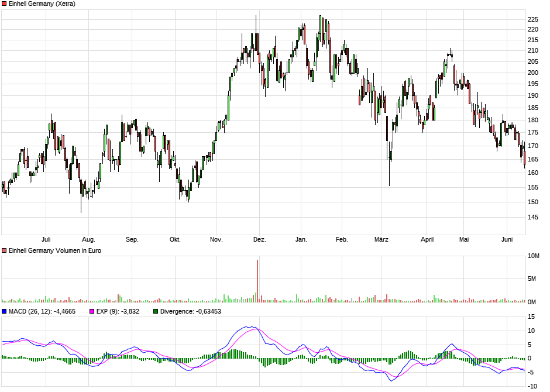Viewport: 550px width, 392px height.
Task: Click the Dez. label on the time axis
Action: (259, 239)
